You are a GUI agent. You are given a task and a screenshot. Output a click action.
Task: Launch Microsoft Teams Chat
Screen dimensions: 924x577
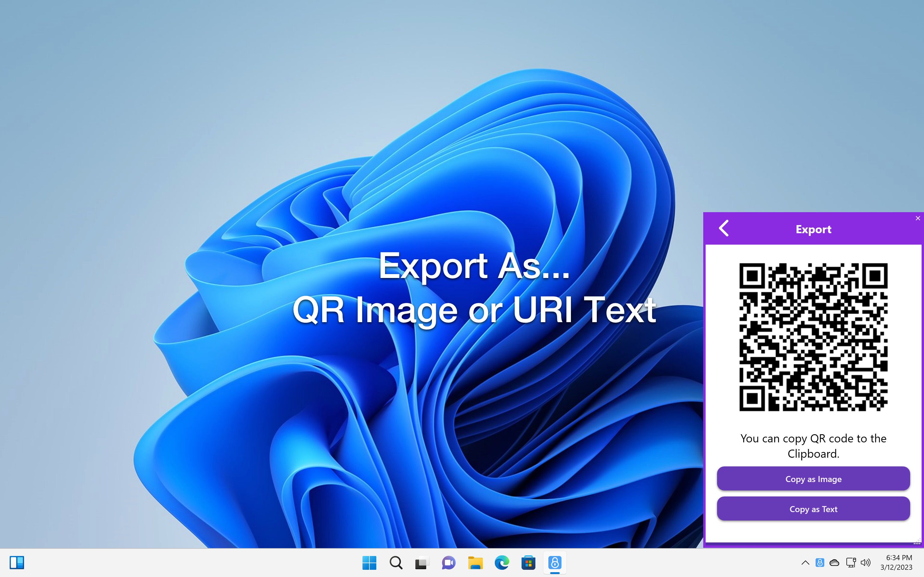pyautogui.click(x=448, y=563)
